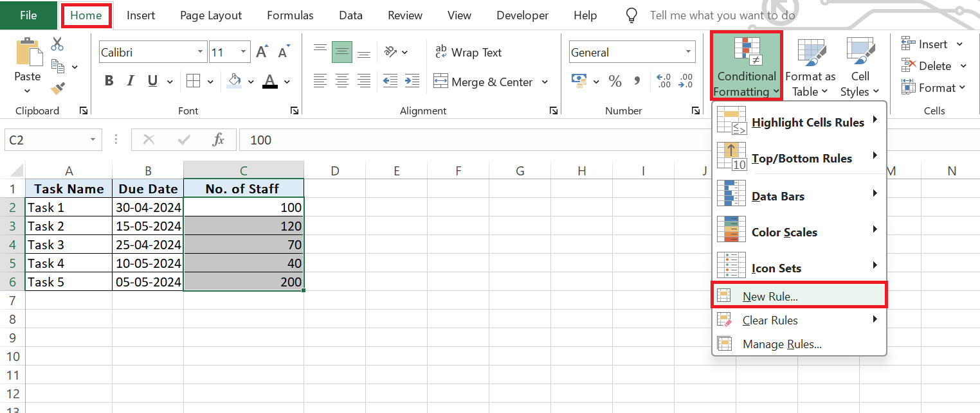
Task: Toggle Bold formatting
Action: [109, 81]
